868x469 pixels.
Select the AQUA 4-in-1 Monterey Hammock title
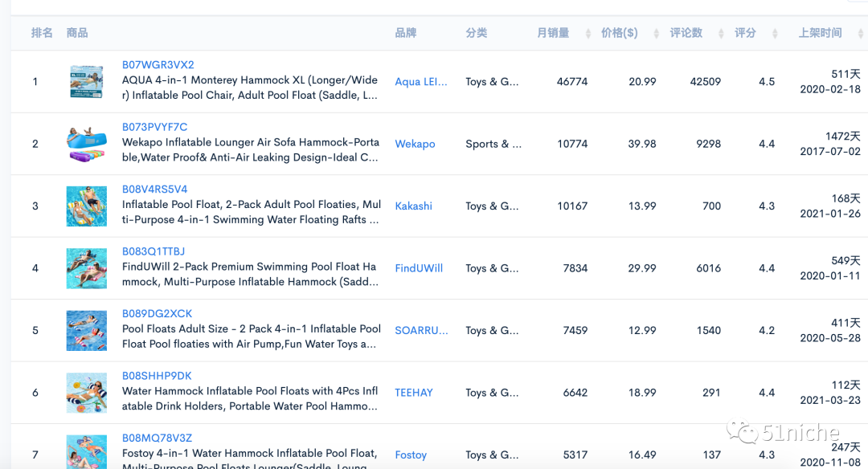(x=250, y=88)
